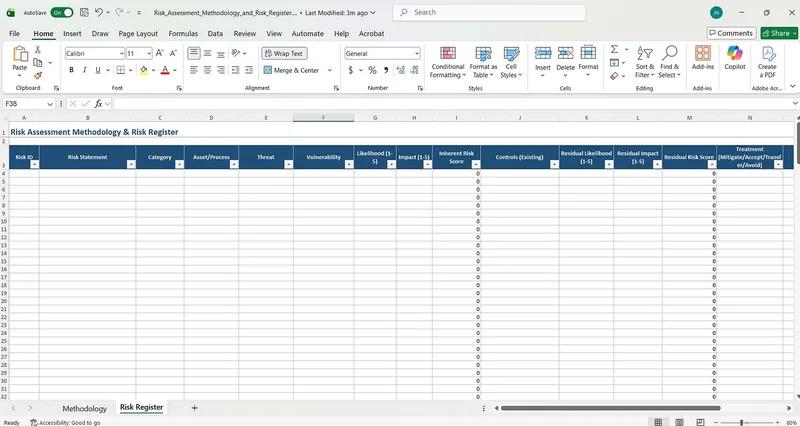Toggle Wrap Text
The image size is (800, 426).
(x=284, y=53)
